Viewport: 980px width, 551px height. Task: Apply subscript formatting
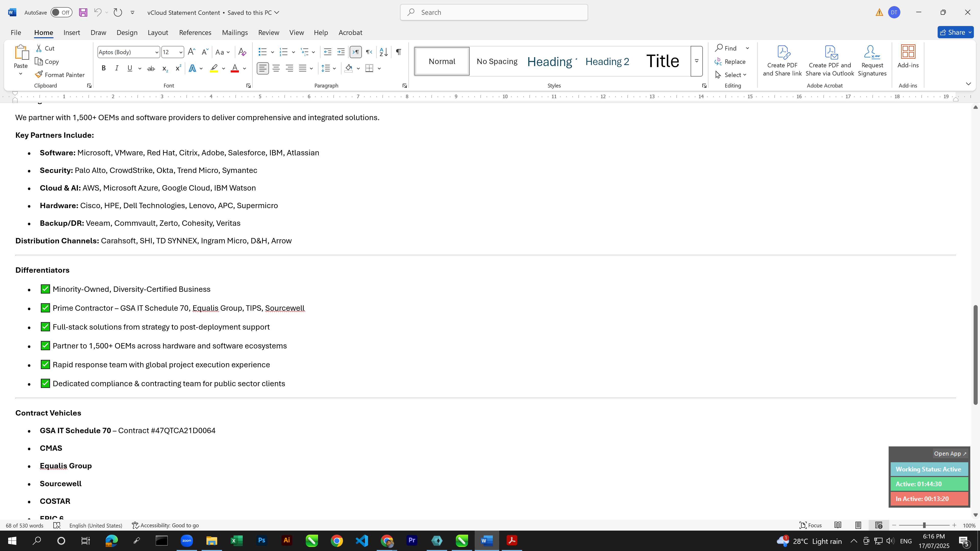click(165, 68)
